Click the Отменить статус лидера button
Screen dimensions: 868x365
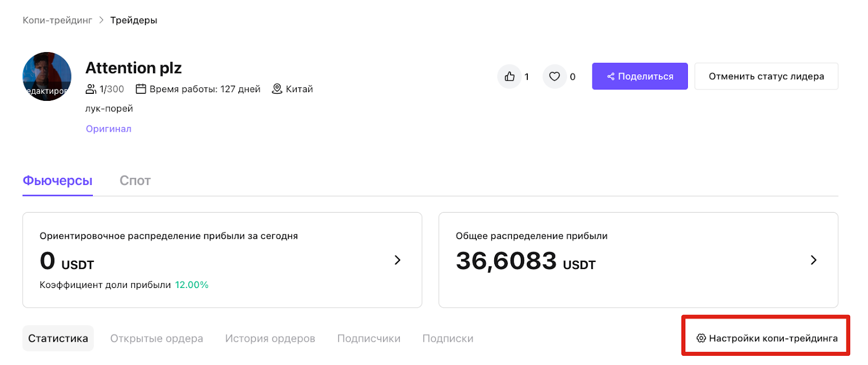pyautogui.click(x=766, y=76)
